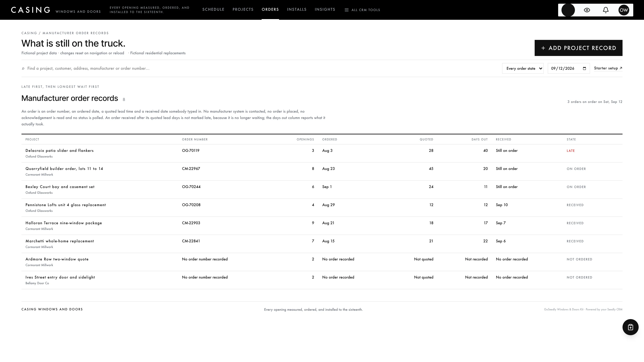
Task: Open the Starter setup link
Action: 608,68
